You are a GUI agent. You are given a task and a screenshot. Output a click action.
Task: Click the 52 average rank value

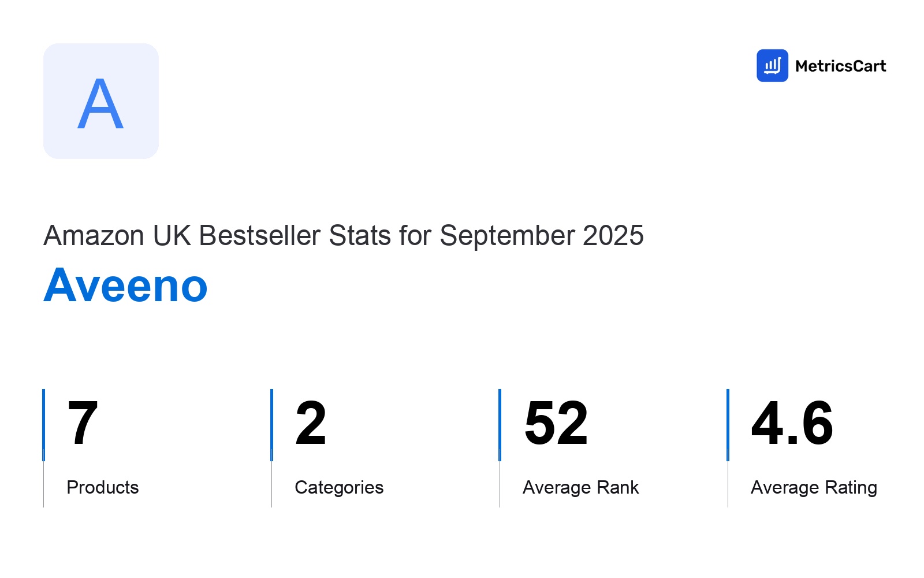click(x=556, y=424)
